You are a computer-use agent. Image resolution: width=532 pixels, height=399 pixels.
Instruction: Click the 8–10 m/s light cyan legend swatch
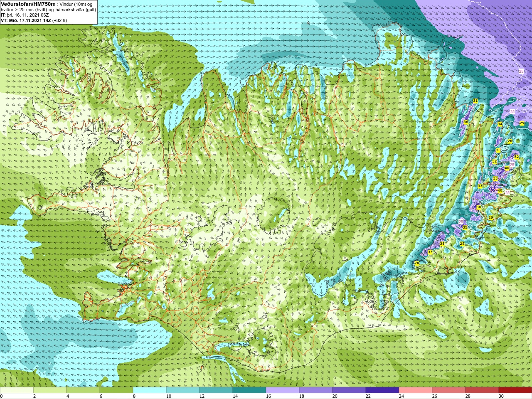point(150,390)
